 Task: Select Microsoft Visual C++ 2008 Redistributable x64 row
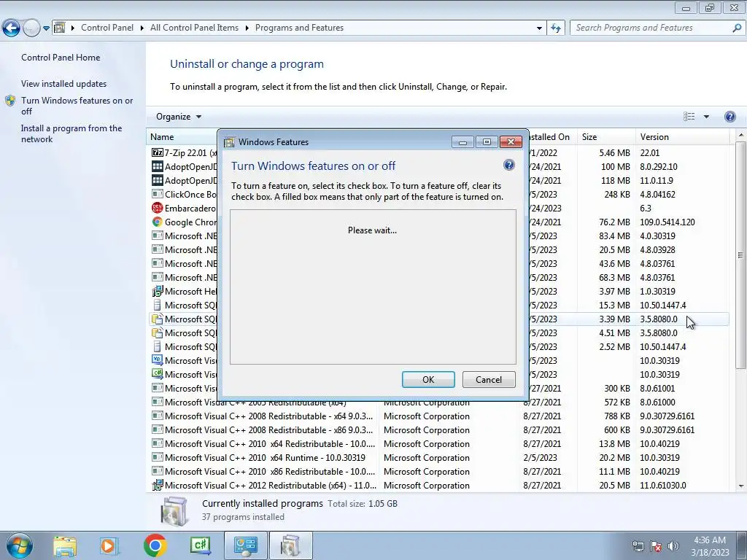[440, 416]
